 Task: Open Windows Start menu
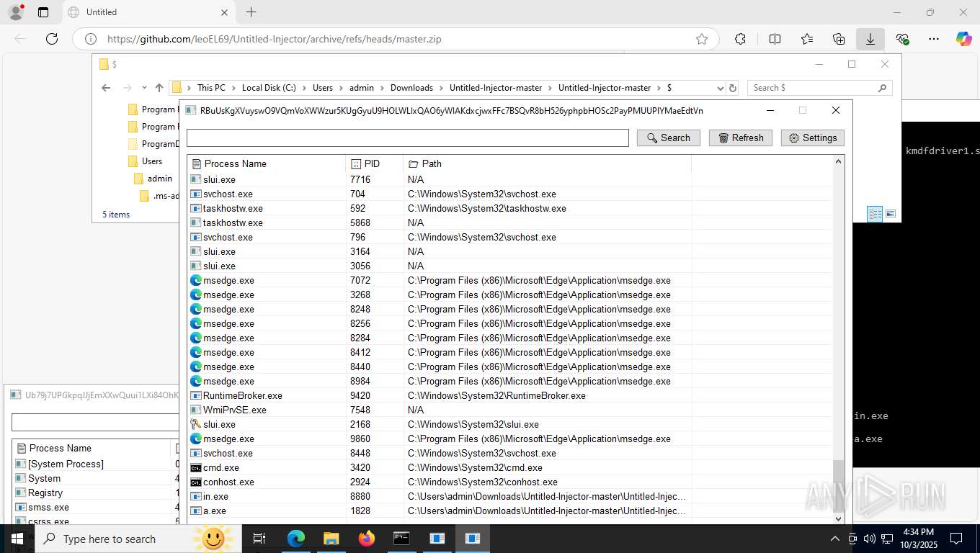17,539
